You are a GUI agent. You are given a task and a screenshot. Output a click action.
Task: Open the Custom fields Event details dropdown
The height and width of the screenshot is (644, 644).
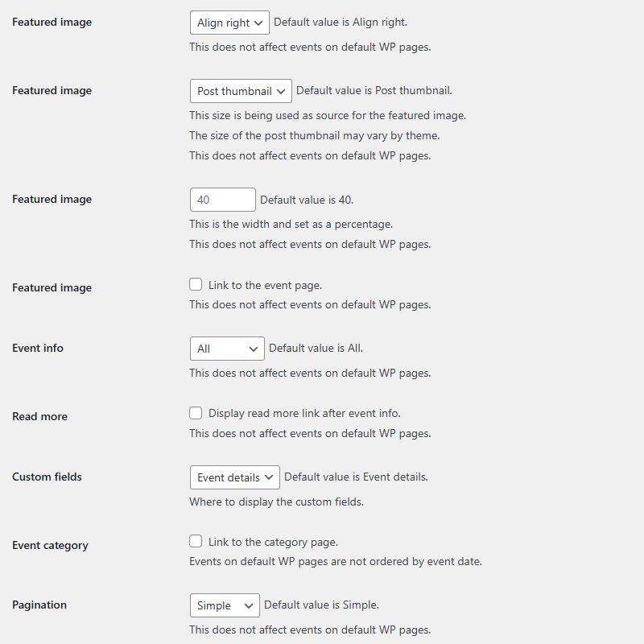[234, 477]
